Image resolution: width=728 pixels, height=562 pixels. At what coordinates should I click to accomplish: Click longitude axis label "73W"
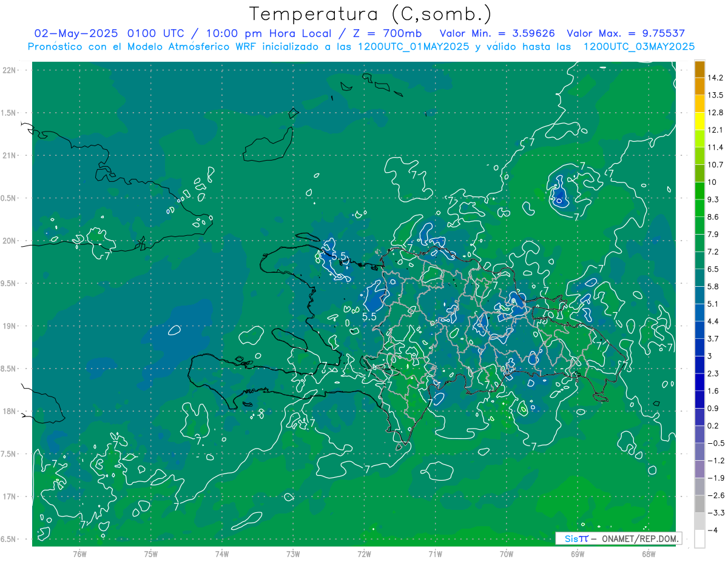[293, 554]
